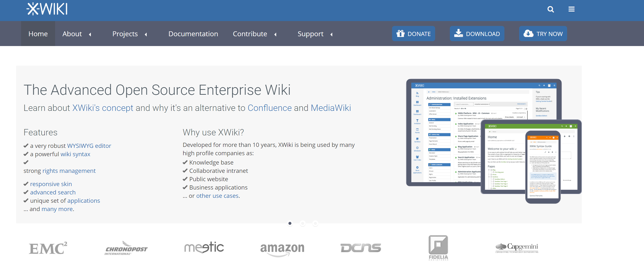Select the third carousel slide dot
This screenshot has width=644, height=275.
point(315,223)
